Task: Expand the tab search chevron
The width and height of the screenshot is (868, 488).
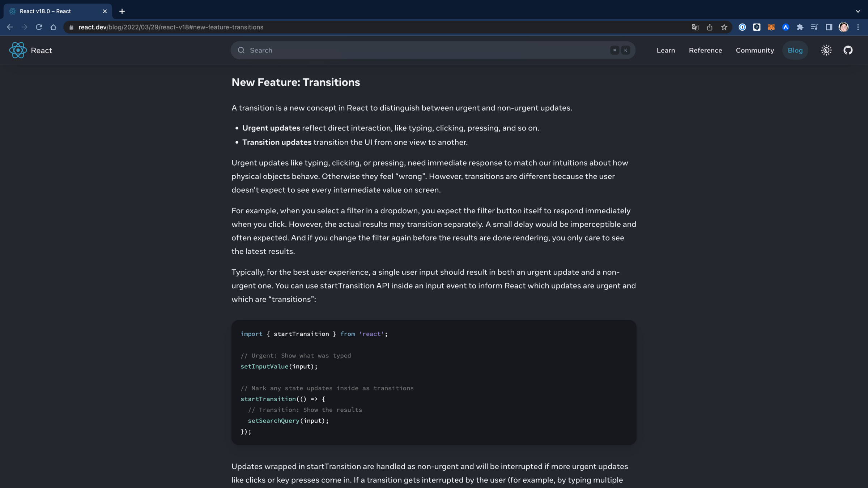Action: [x=858, y=11]
